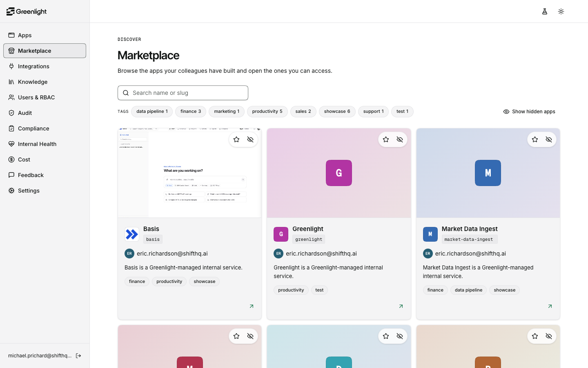This screenshot has height=368, width=588.
Task: Open Greenlight app via the arrow icon
Action: click(401, 306)
